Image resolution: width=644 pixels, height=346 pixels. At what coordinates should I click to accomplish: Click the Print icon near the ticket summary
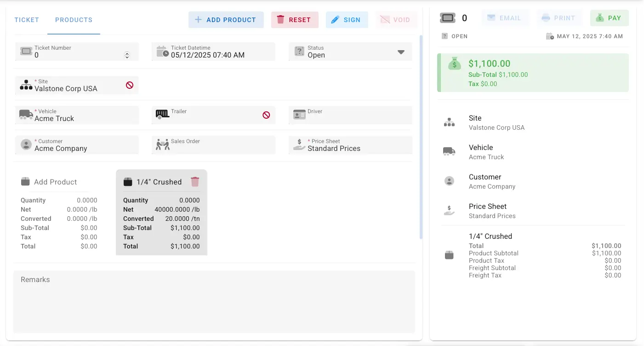[545, 17]
